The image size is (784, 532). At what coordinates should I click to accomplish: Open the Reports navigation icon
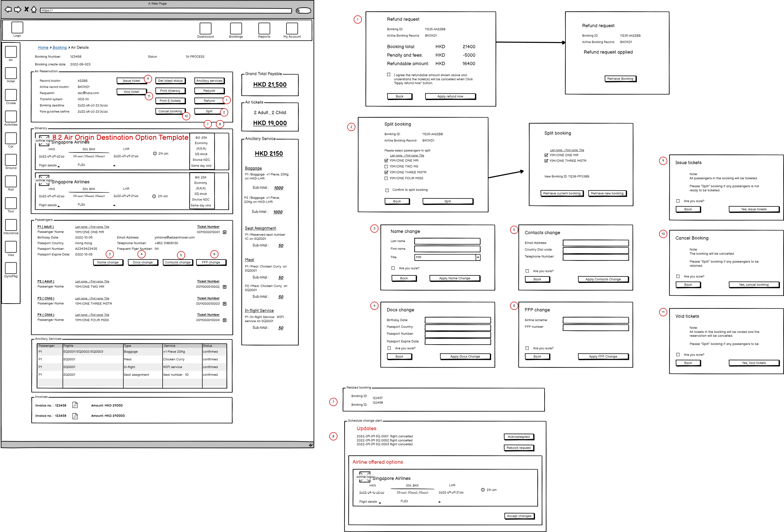click(264, 28)
